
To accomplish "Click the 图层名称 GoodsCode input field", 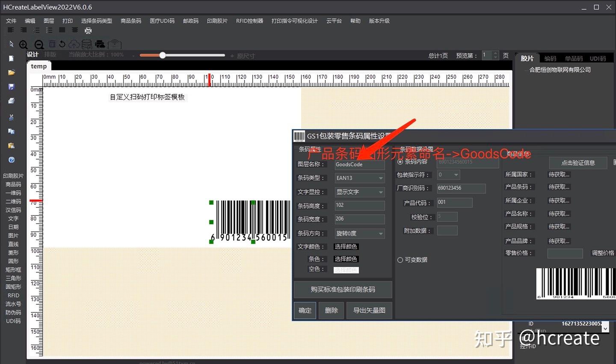I will [359, 164].
